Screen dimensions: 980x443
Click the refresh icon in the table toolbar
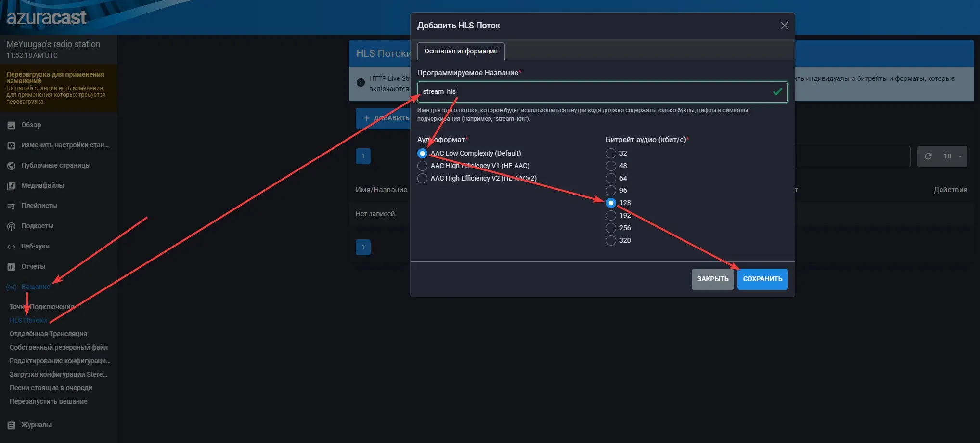928,156
